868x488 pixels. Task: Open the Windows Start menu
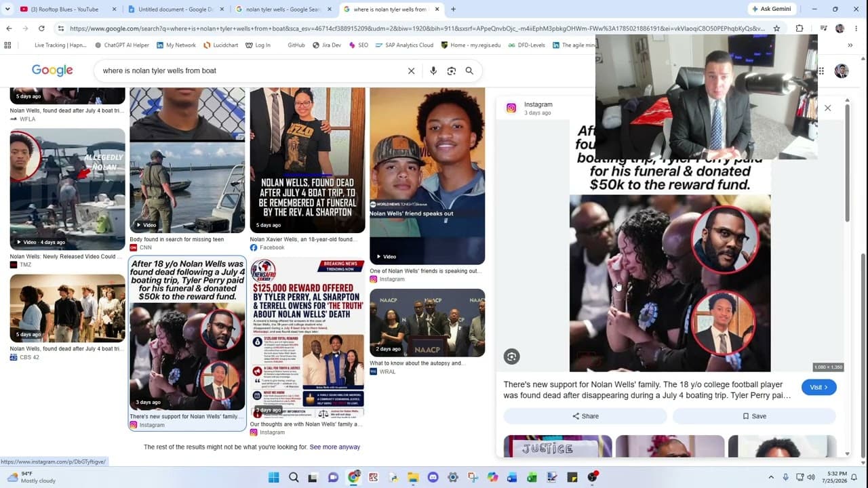point(274,477)
